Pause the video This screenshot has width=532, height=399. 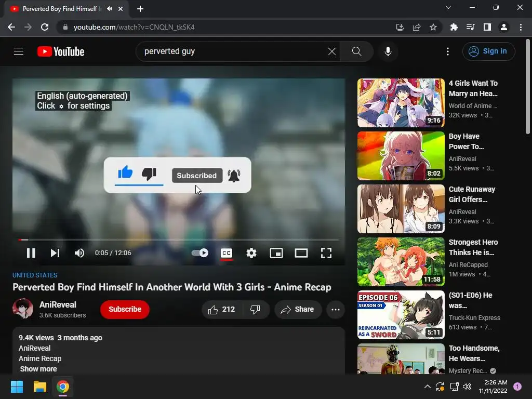(x=31, y=253)
